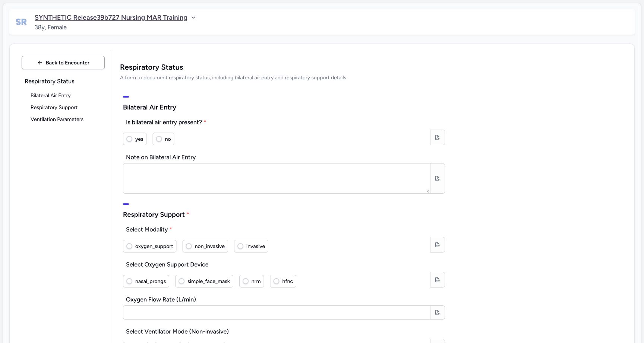Select simple_face_mask oxygen device
This screenshot has height=343, width=644.
(x=204, y=281)
